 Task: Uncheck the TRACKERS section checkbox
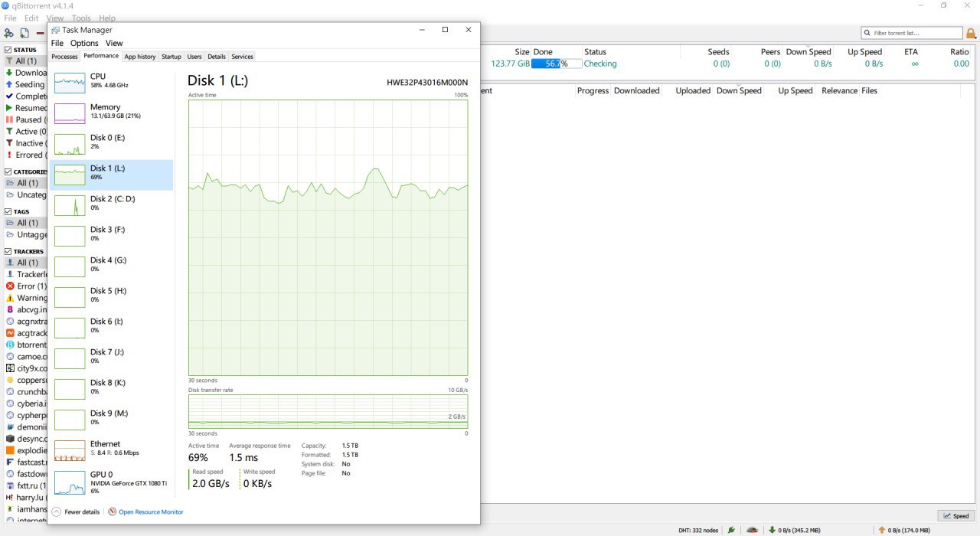[x=8, y=251]
